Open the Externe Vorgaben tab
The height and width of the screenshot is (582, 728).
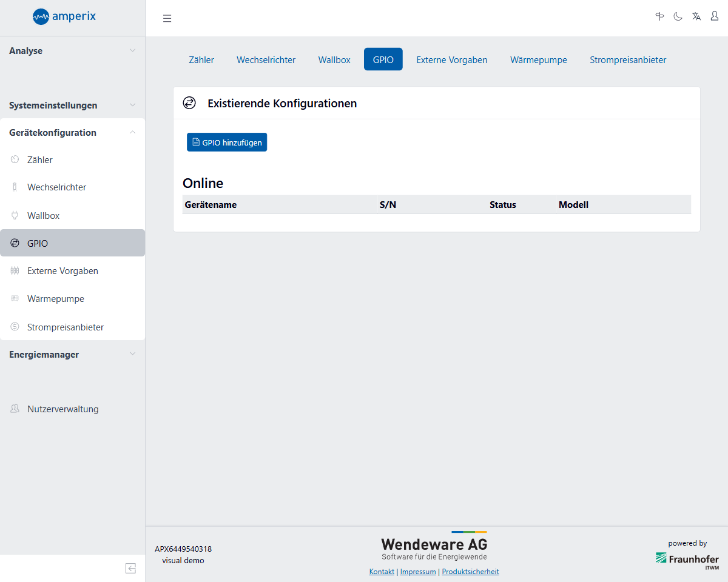[451, 59]
